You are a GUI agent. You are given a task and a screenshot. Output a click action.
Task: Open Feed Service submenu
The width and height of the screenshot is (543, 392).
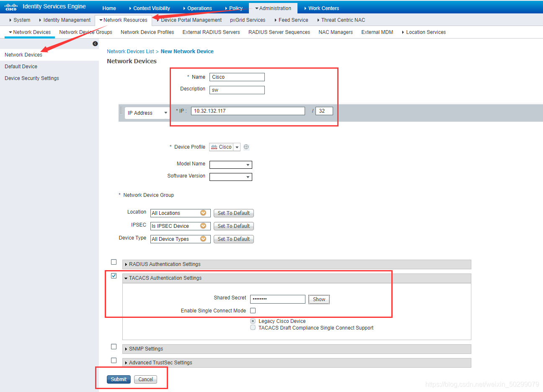pyautogui.click(x=291, y=20)
